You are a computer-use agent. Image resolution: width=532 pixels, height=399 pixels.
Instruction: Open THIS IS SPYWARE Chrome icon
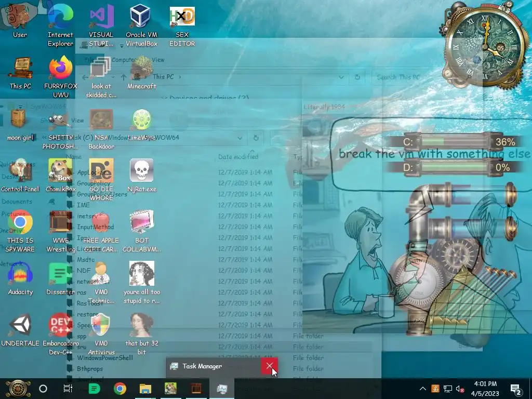[20, 231]
